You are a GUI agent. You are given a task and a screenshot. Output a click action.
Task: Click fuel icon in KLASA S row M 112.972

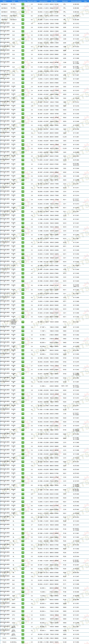pos(23,398)
